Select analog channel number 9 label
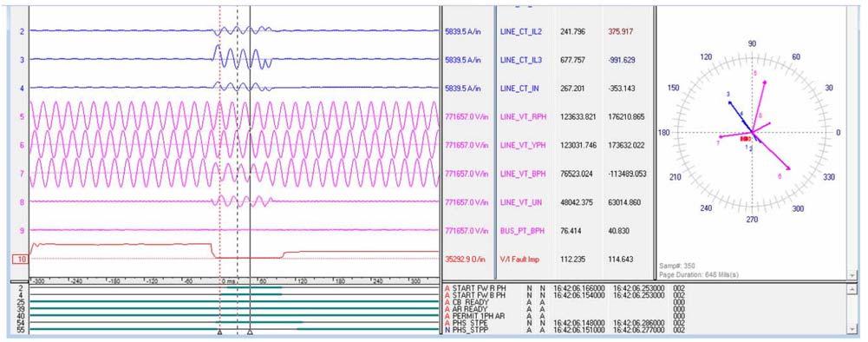This screenshot has height=342, width=868. click(x=22, y=231)
